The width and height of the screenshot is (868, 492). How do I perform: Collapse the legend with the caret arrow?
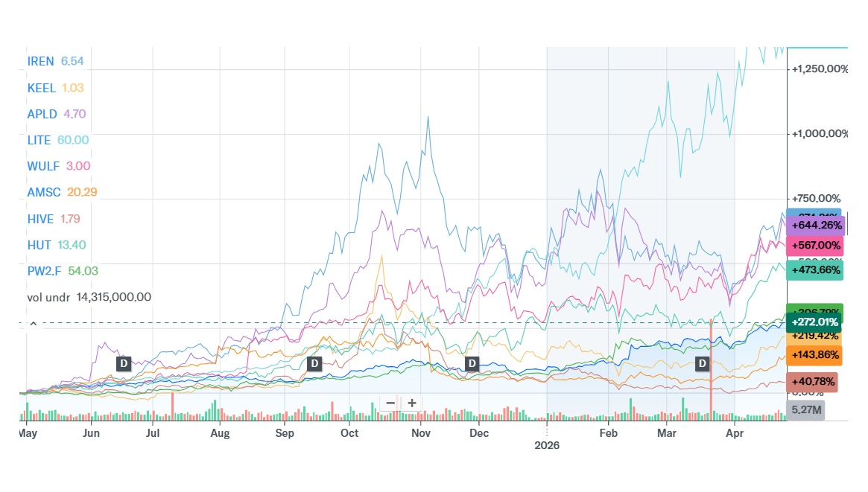pos(34,323)
